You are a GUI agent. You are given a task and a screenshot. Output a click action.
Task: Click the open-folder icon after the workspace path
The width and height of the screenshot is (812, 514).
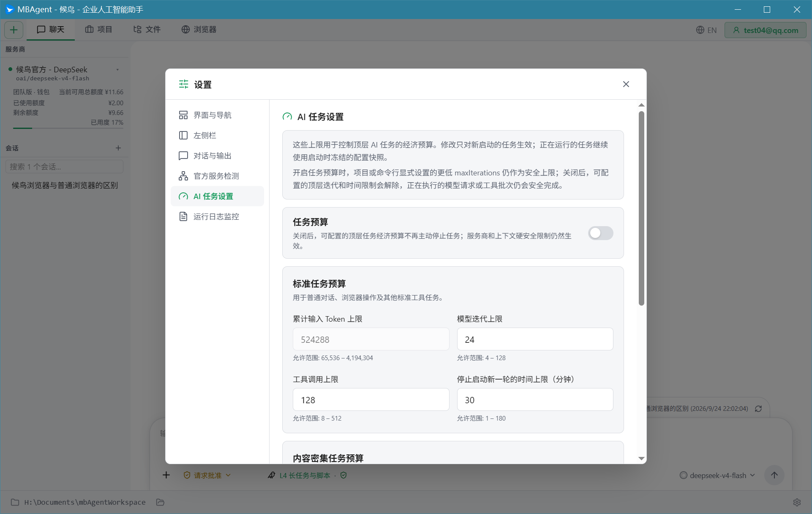[x=160, y=502]
